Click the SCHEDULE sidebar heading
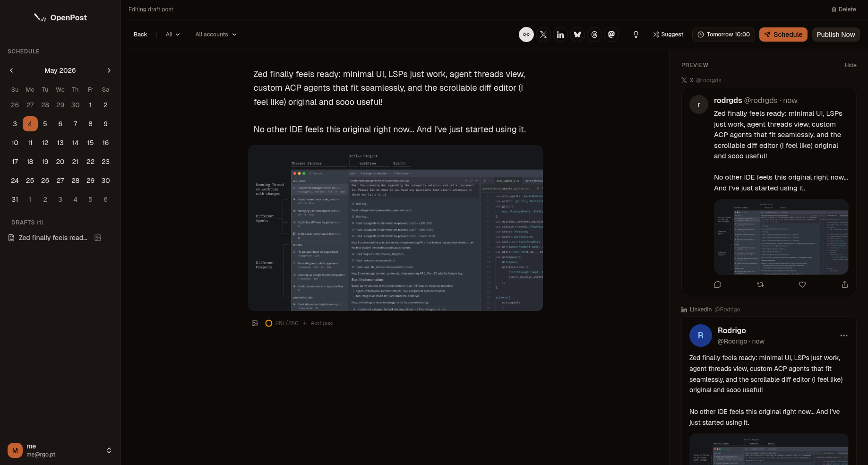The width and height of the screenshot is (868, 465). 24,52
